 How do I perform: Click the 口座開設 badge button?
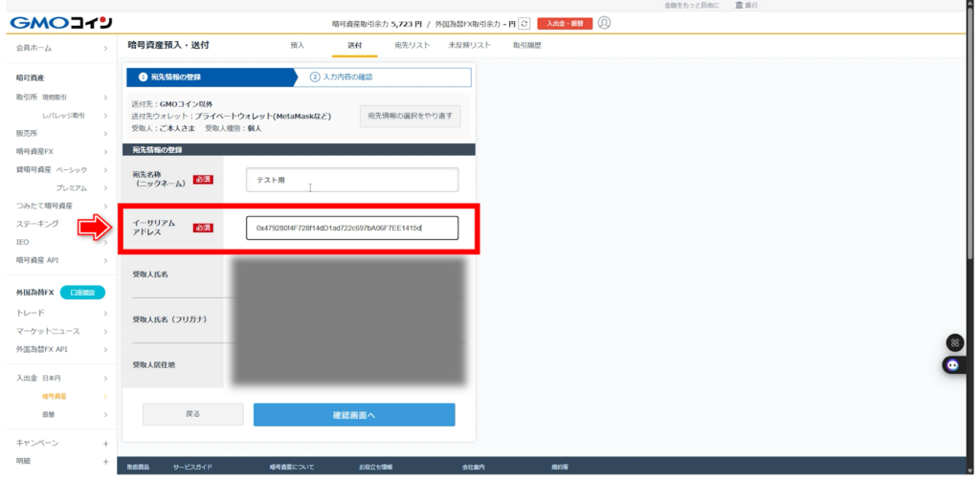pyautogui.click(x=81, y=293)
